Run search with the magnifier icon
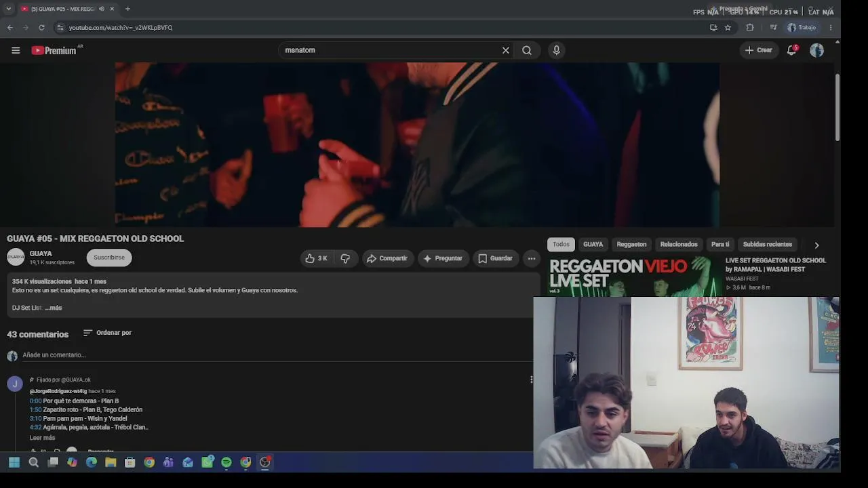 click(527, 50)
